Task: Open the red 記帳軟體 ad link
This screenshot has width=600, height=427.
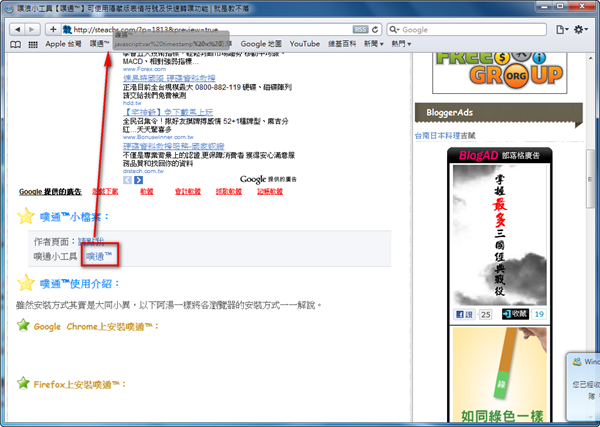Action: (x=270, y=191)
